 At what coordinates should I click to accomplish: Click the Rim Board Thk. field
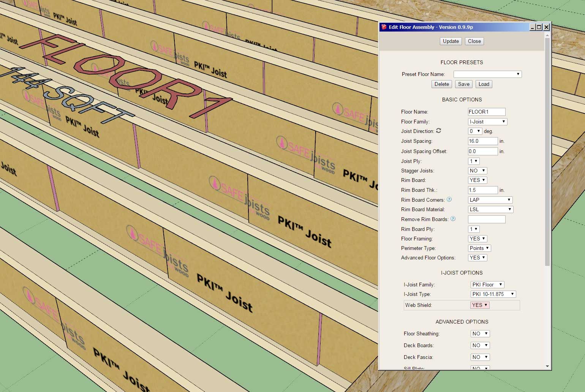[x=483, y=190]
